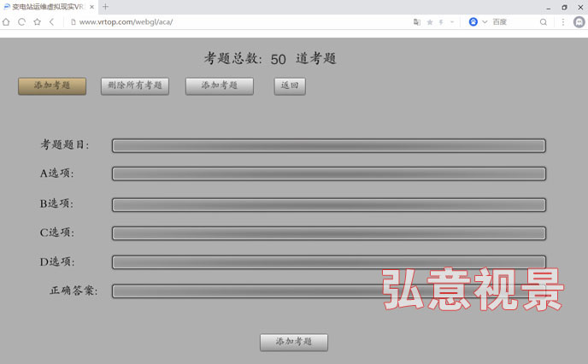Click the 考题题目 label

tap(65, 144)
